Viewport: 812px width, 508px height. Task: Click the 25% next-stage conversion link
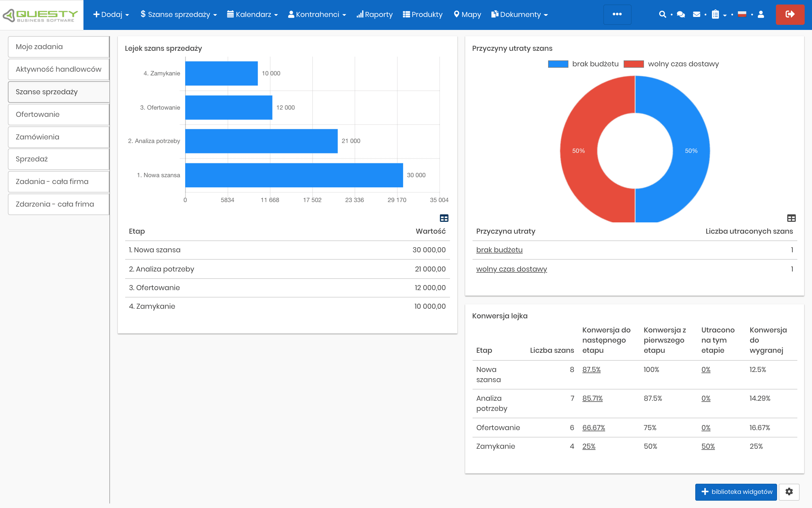588,446
